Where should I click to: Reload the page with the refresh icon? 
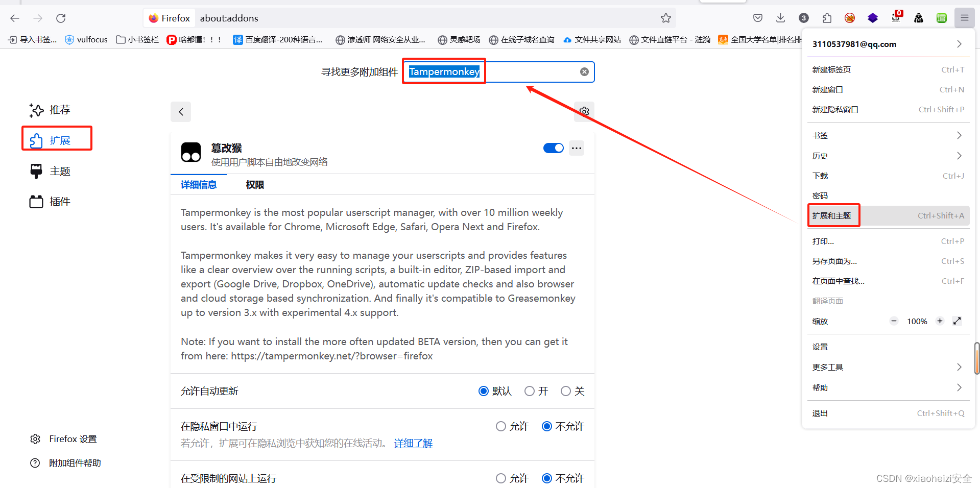(61, 18)
